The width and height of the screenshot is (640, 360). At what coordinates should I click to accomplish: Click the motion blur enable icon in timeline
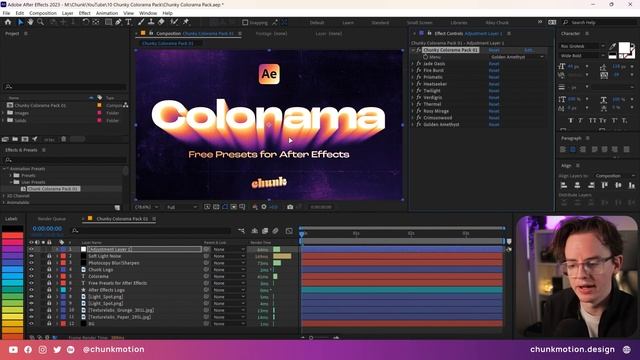(276, 231)
